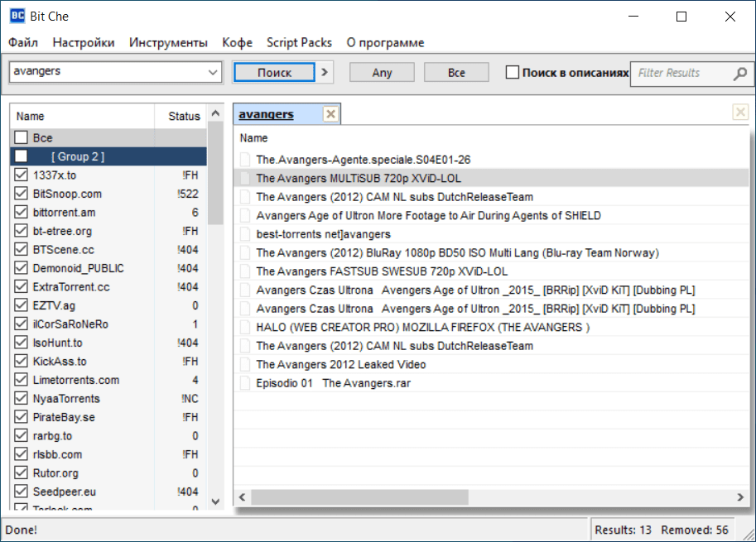Check the Все checkbox in site list
This screenshot has height=542, width=756.
coord(21,137)
